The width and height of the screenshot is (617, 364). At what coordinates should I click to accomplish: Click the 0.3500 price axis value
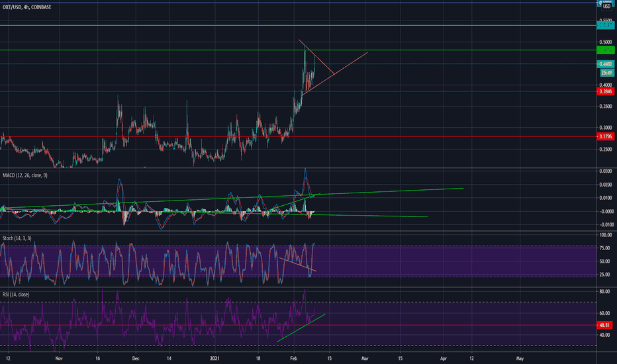(606, 107)
